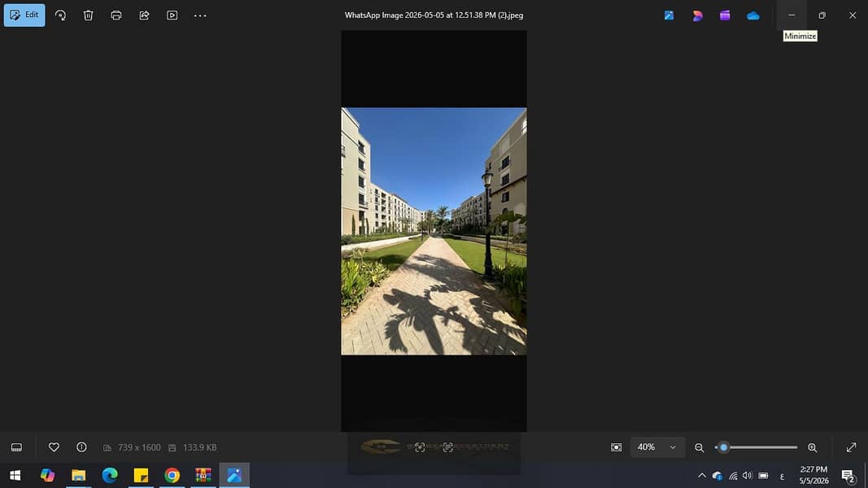Open the Edit image button
This screenshot has width=868, height=488.
pyautogui.click(x=24, y=15)
